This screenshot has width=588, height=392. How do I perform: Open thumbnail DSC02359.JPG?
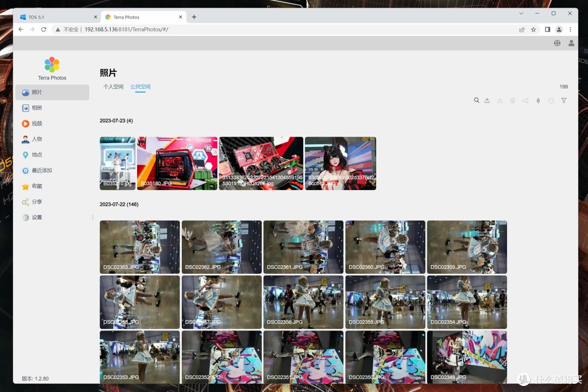(467, 247)
